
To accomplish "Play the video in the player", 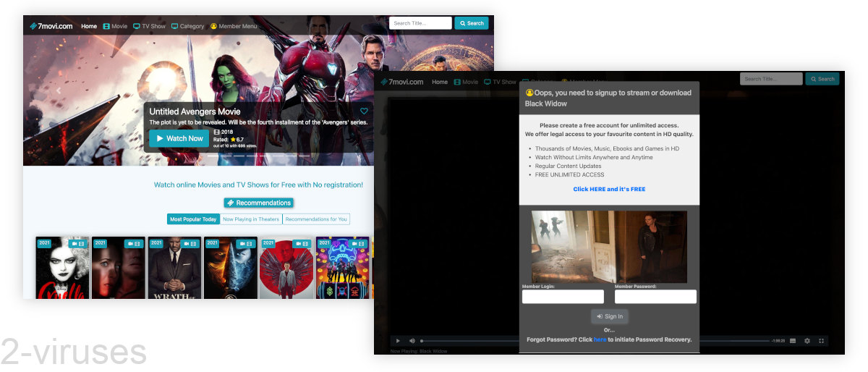I will tap(398, 340).
